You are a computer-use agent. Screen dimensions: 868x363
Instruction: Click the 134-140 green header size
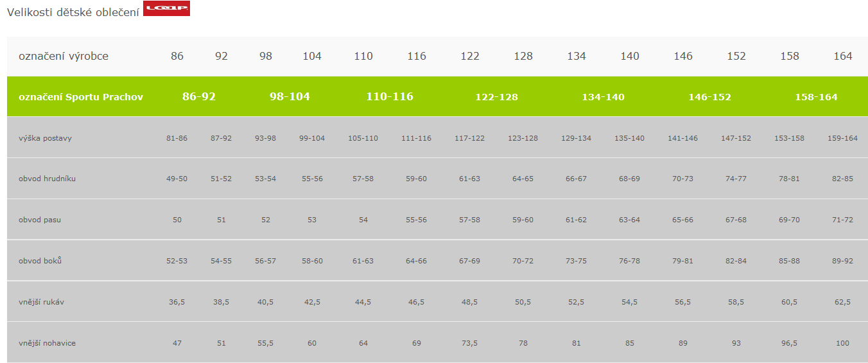[x=603, y=97]
